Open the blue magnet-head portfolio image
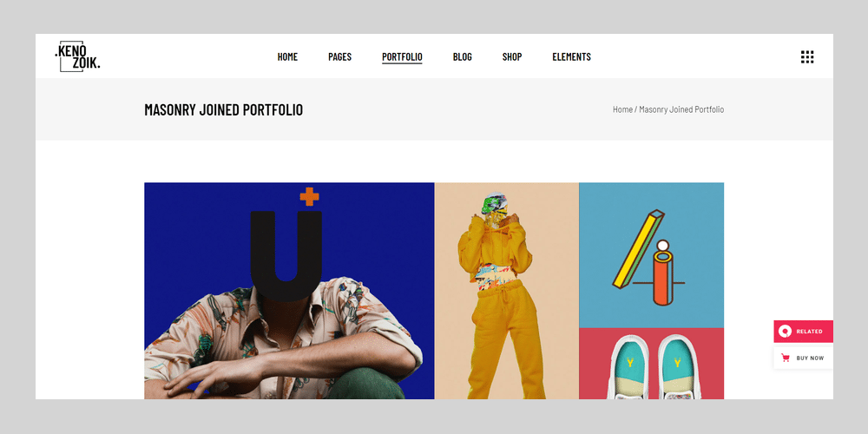 point(289,291)
